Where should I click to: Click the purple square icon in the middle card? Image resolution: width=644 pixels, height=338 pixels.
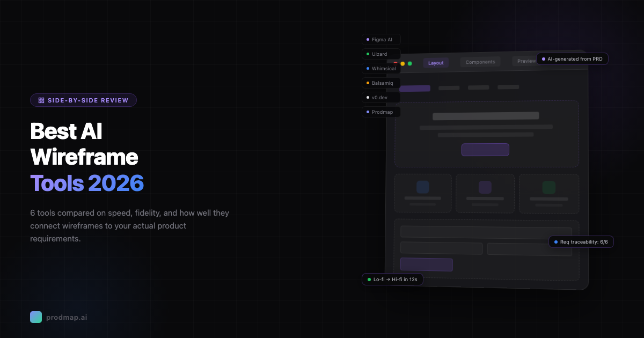[485, 187]
